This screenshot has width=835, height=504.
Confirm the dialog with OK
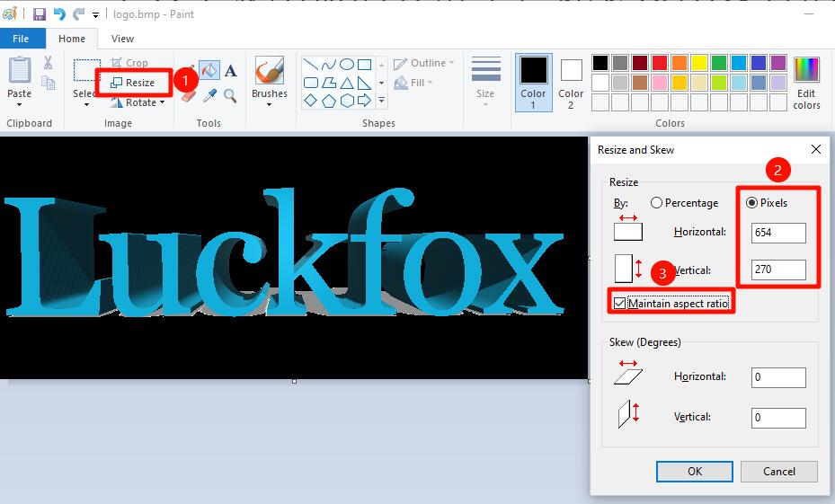click(695, 472)
